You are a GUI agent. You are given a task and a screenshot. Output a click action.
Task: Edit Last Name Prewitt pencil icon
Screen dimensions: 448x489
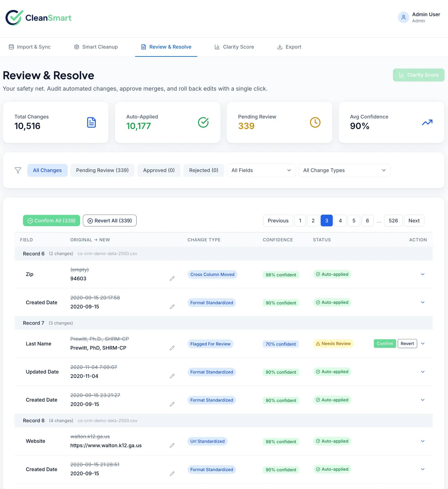pyautogui.click(x=172, y=348)
